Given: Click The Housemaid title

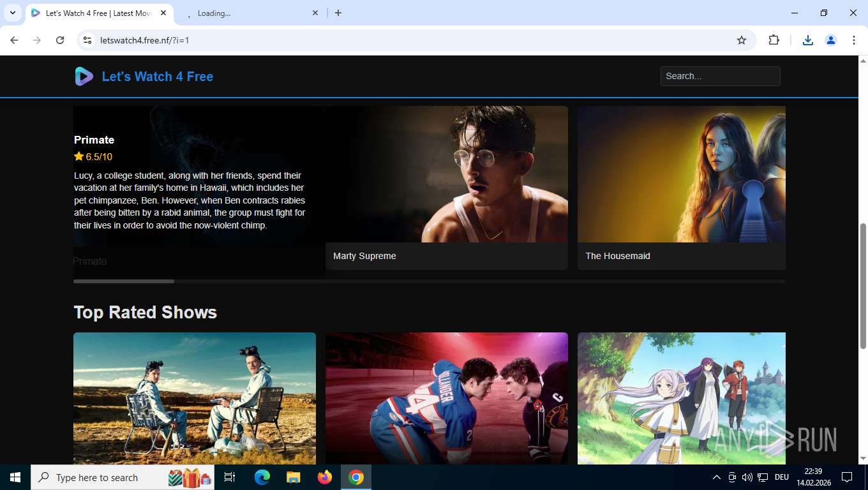Looking at the screenshot, I should 618,256.
